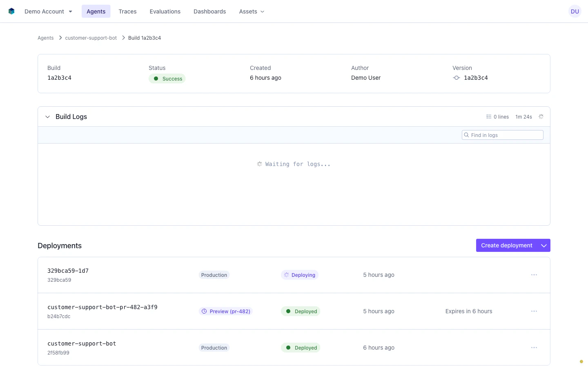
Task: Open the more options for 329bca59-1d7
Action: tap(534, 275)
